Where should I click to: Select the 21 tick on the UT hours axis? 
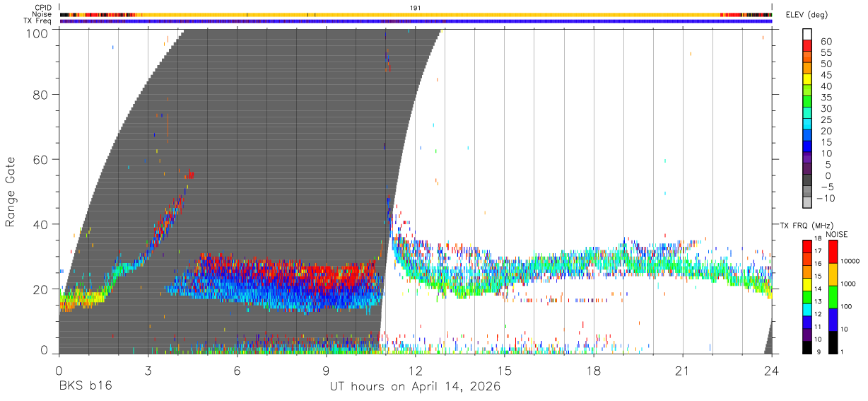pyautogui.click(x=683, y=371)
